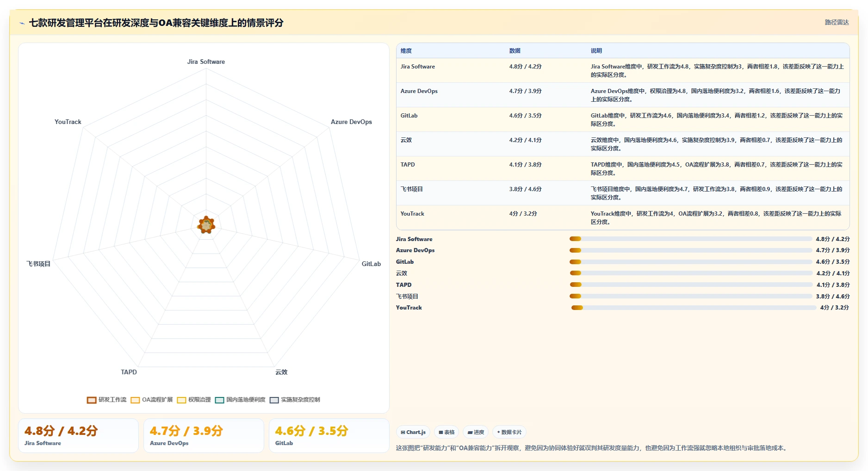Click the 飞书项目 progress bar
This screenshot has height=471, width=868.
click(691, 297)
